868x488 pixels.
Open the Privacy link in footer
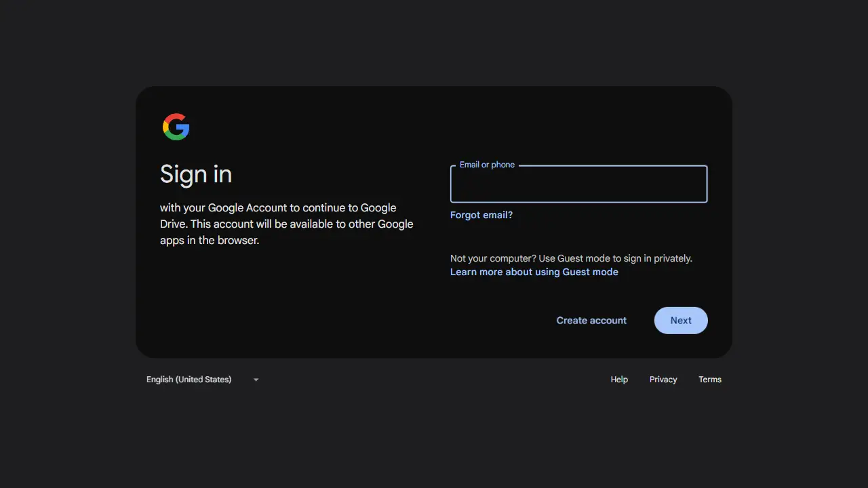click(663, 380)
